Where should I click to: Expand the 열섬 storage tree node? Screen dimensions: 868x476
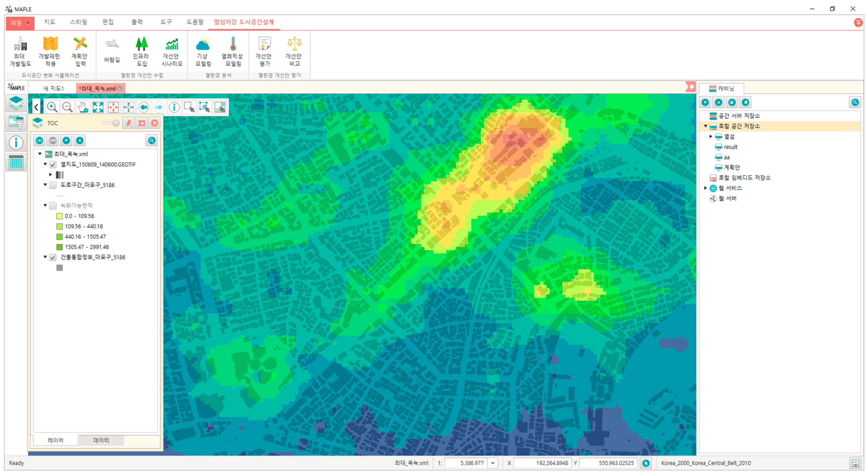[711, 137]
